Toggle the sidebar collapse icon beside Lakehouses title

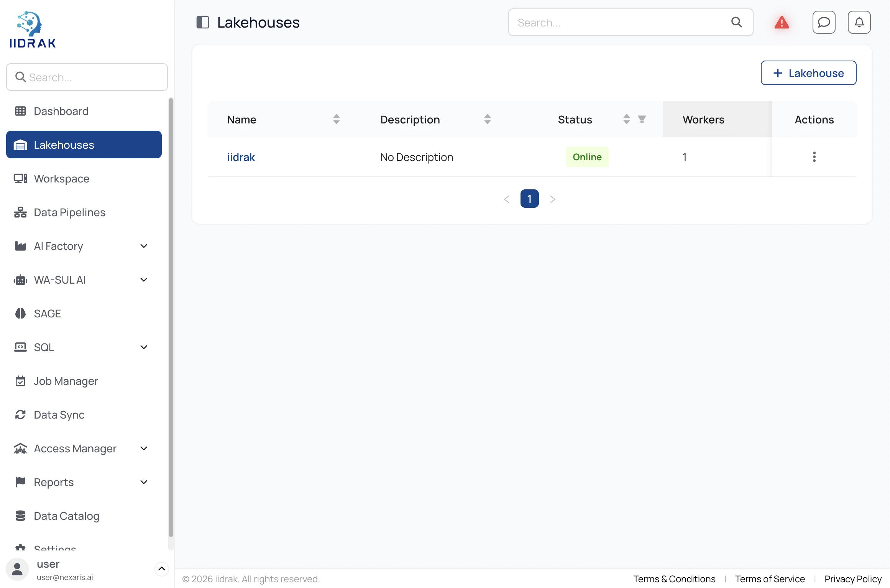pyautogui.click(x=202, y=22)
